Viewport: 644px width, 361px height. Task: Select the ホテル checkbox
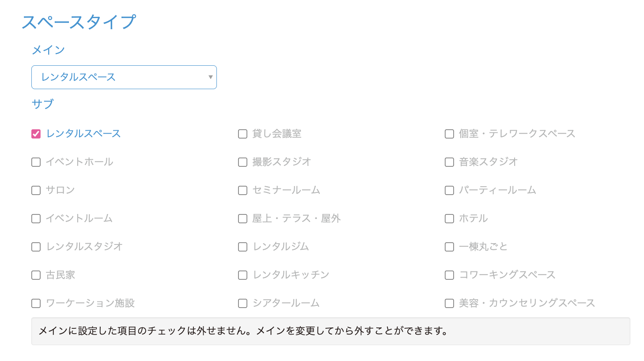point(449,218)
